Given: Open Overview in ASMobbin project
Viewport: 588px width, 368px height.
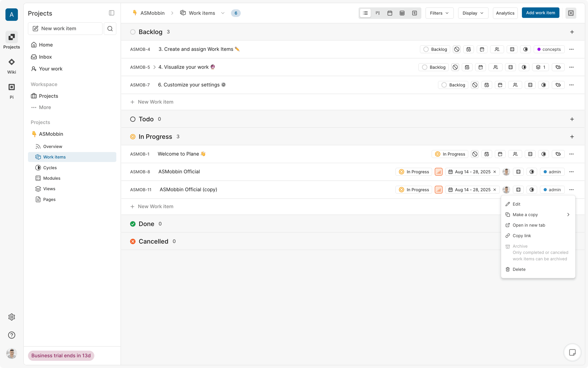Looking at the screenshot, I should pyautogui.click(x=72, y=147).
